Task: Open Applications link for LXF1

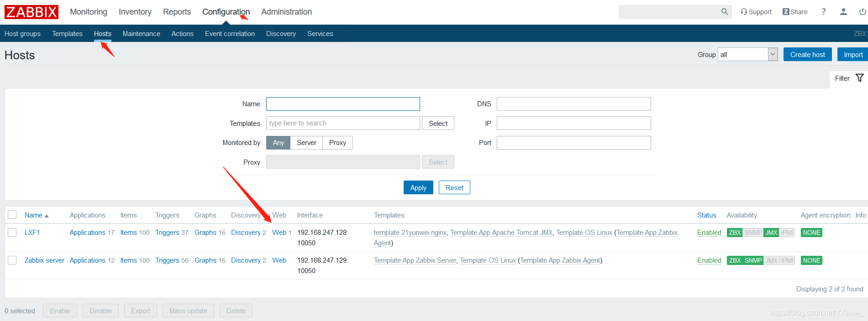Action: point(88,233)
